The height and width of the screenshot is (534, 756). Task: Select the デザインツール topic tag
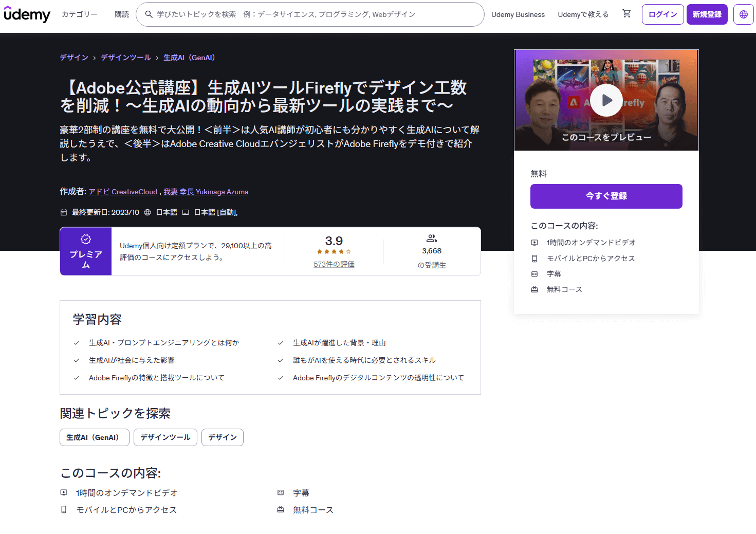(x=165, y=437)
